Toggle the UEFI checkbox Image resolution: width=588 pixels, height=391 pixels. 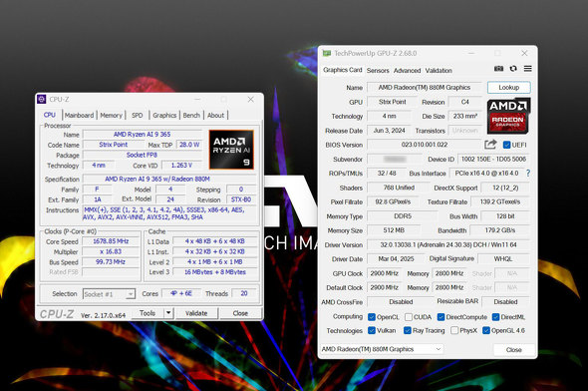pos(506,145)
